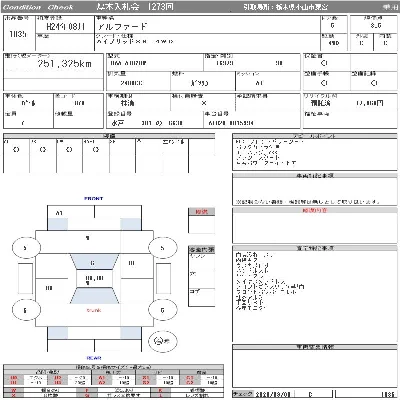Click the shaded windshield area in car diagram

pos(94,262)
